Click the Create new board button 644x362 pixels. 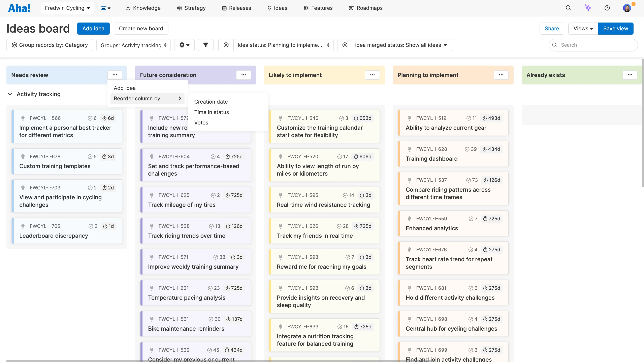141,29
